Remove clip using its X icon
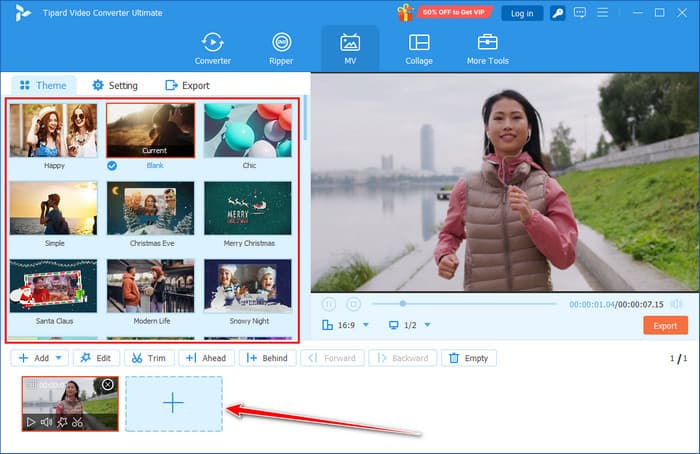The width and height of the screenshot is (700, 454). 108,385
